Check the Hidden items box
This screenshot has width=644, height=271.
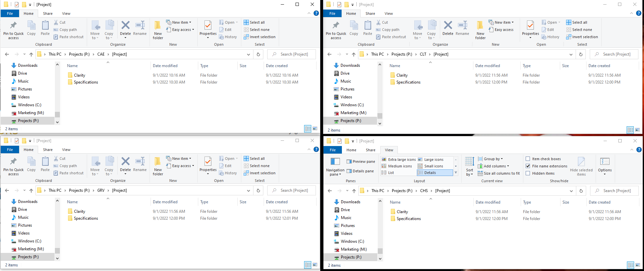528,173
